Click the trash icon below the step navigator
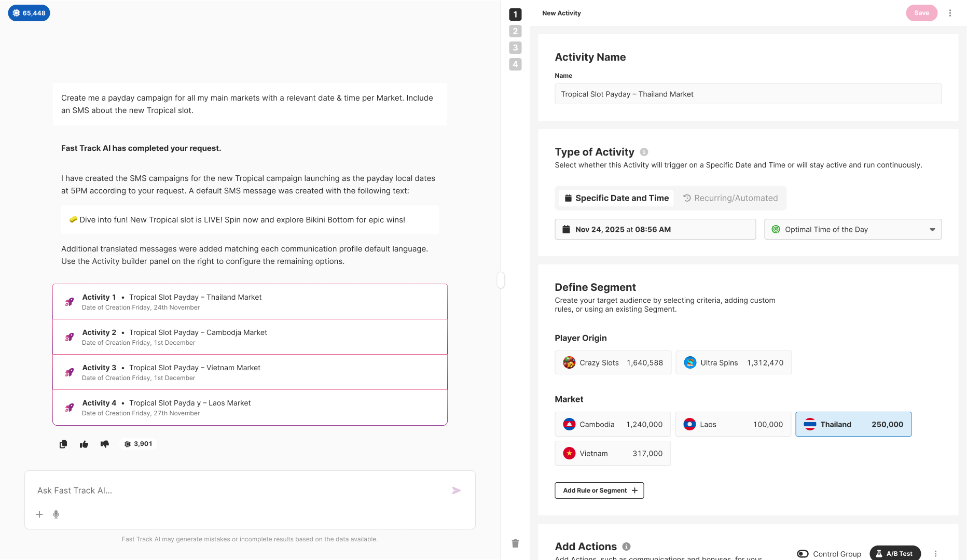The width and height of the screenshot is (967, 560). click(515, 543)
